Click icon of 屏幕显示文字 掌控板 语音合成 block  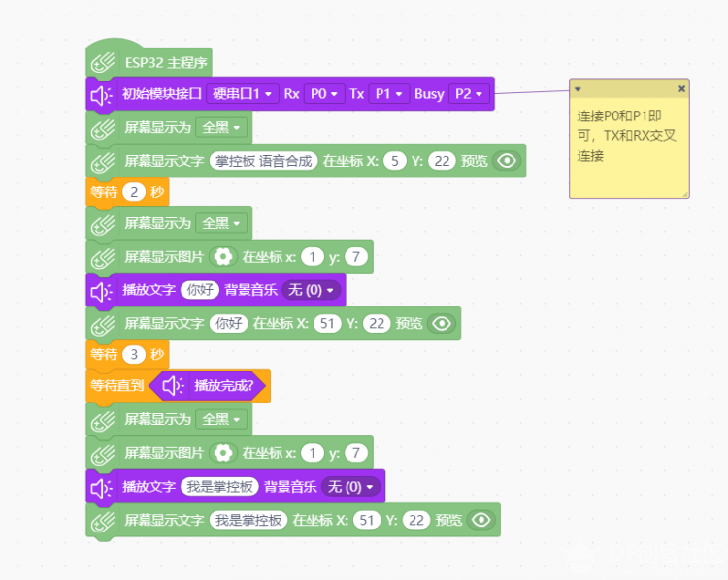coord(103,162)
